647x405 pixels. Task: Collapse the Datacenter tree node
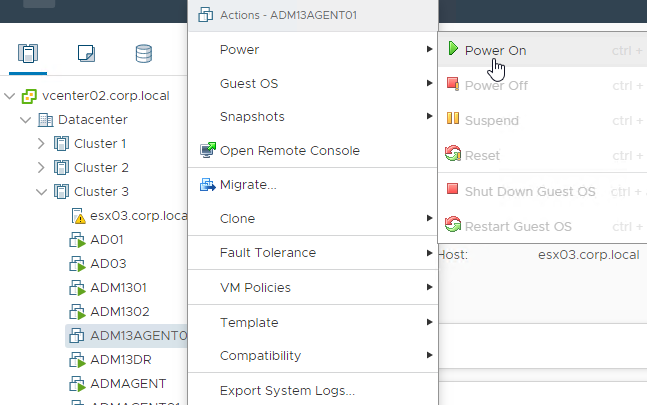(x=26, y=120)
